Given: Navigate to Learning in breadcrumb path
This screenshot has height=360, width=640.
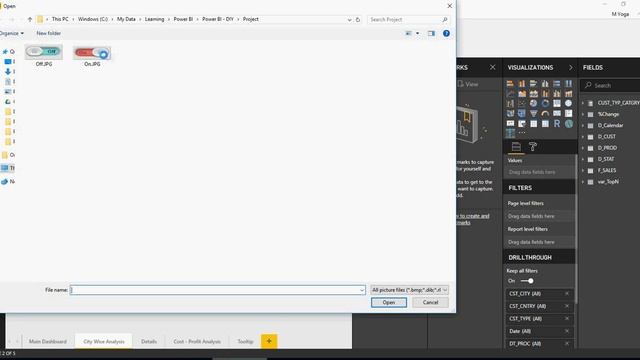Looking at the screenshot, I should tap(154, 19).
